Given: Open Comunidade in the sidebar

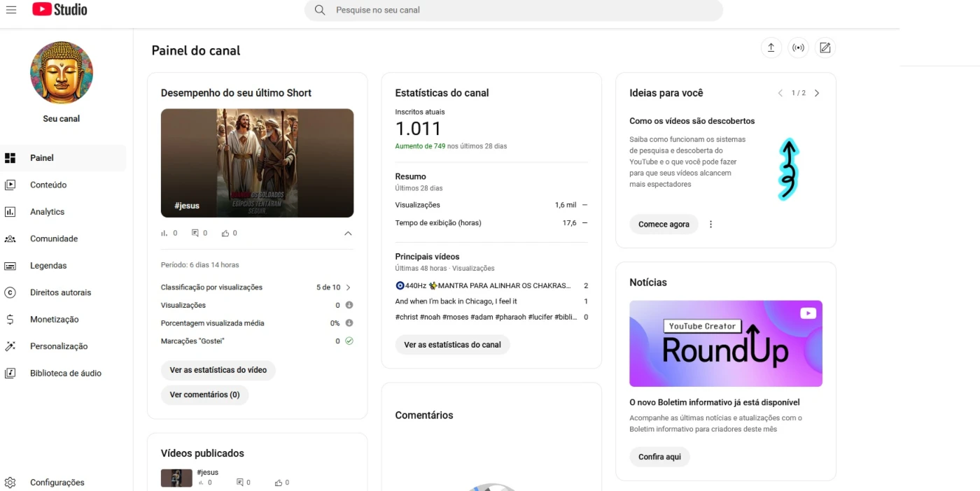Looking at the screenshot, I should 63,239.
